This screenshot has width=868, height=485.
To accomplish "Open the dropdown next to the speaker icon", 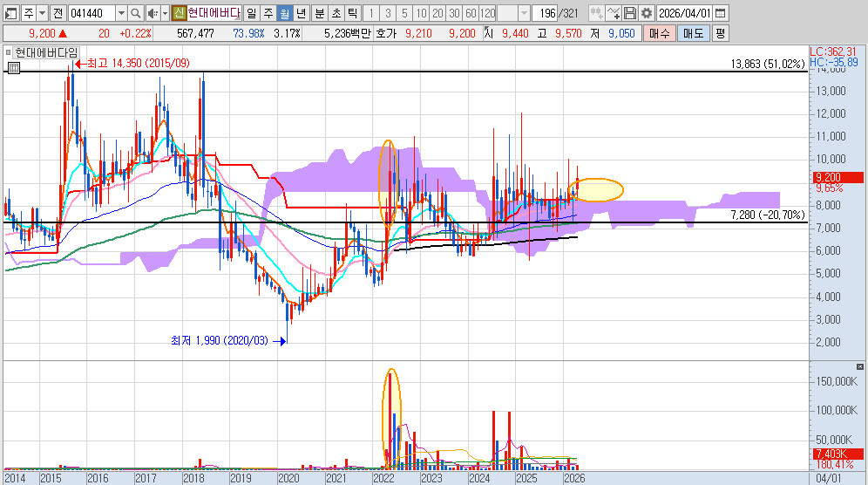I will (x=164, y=13).
